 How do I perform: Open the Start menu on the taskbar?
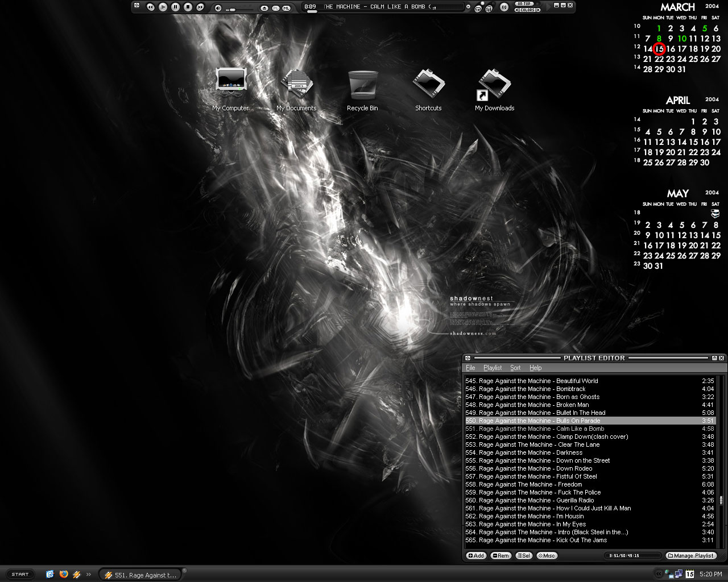tap(20, 575)
